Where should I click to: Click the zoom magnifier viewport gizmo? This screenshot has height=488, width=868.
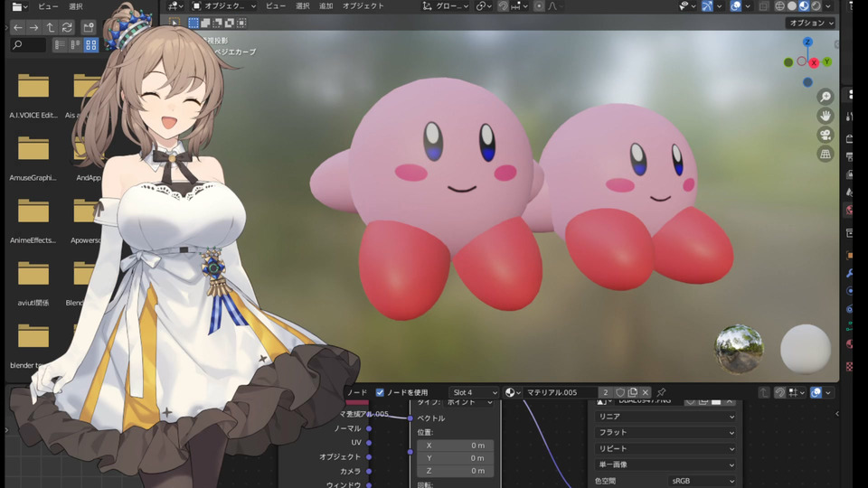[825, 97]
